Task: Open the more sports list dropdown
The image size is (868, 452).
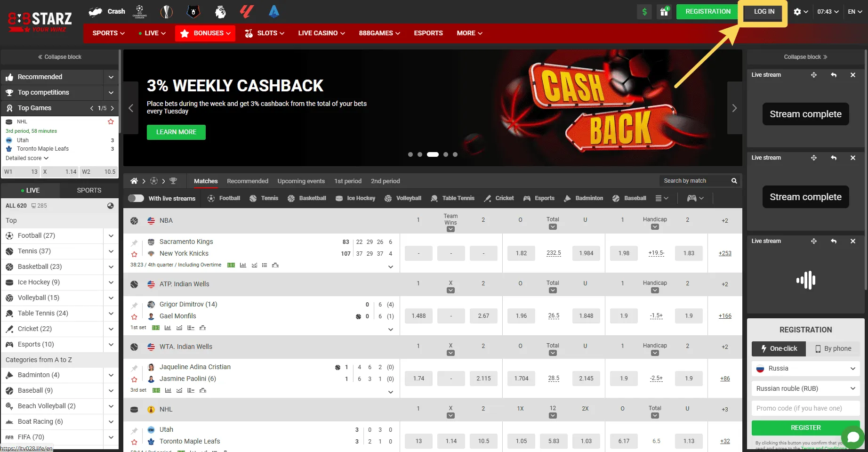Action: (x=662, y=198)
